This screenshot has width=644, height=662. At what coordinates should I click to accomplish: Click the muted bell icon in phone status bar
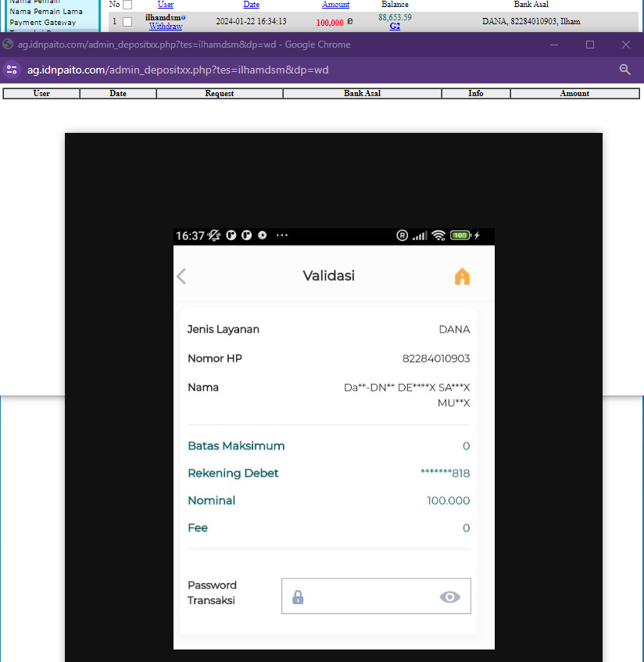click(214, 235)
